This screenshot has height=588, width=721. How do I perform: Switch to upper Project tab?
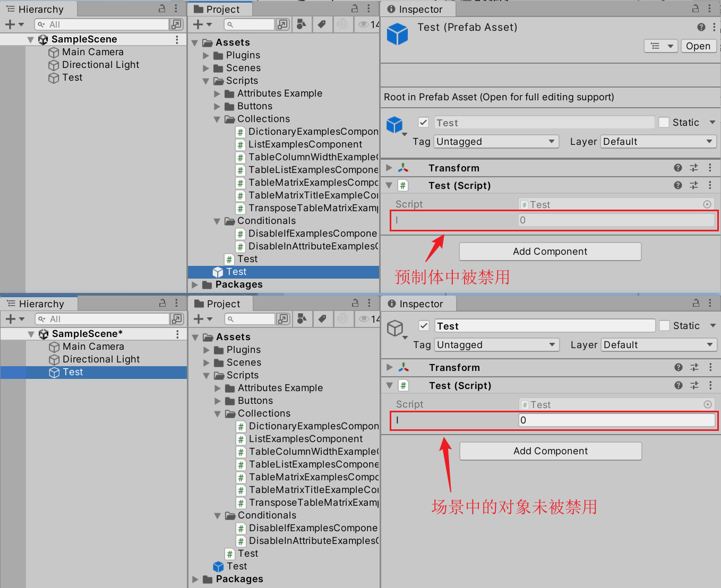point(220,9)
